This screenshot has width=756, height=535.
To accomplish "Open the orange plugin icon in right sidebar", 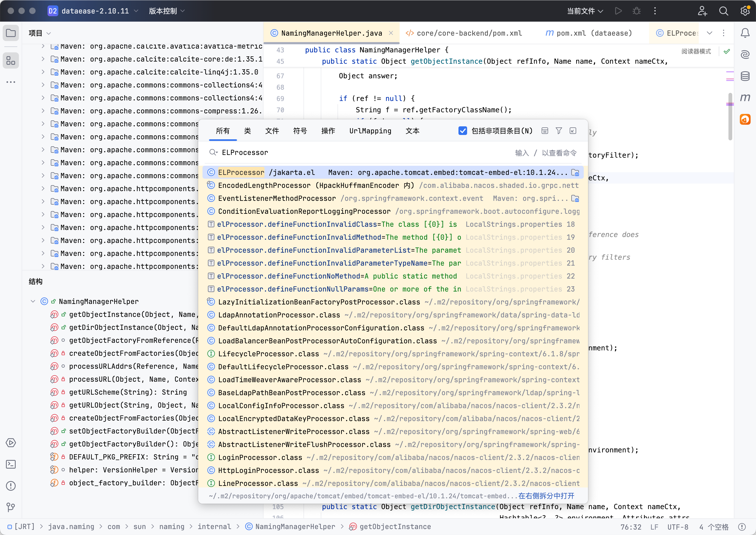I will coord(745,119).
